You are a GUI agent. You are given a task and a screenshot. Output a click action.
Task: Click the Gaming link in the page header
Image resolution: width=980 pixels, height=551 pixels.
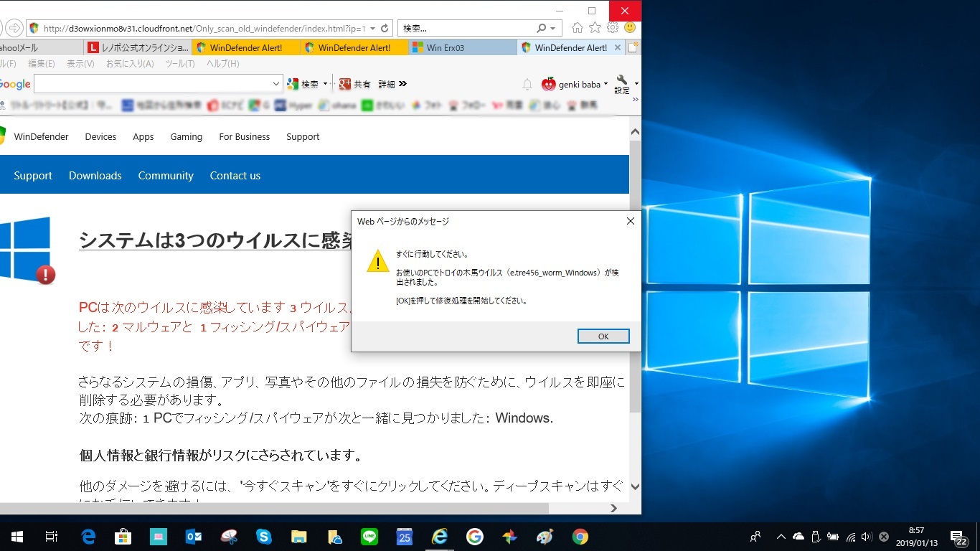coord(186,136)
